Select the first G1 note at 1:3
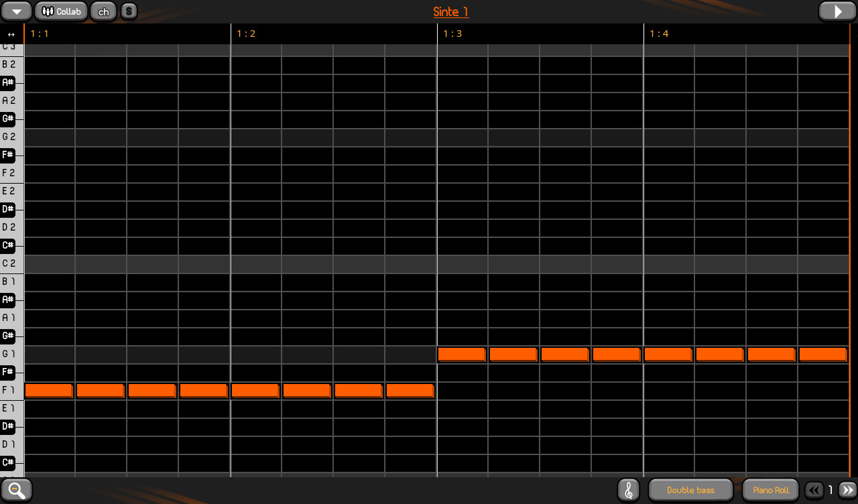 pyautogui.click(x=462, y=354)
